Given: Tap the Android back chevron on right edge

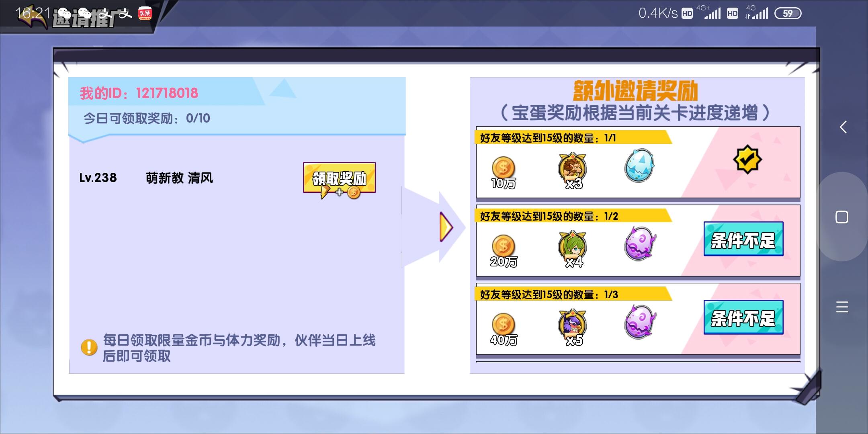Looking at the screenshot, I should pos(843,127).
